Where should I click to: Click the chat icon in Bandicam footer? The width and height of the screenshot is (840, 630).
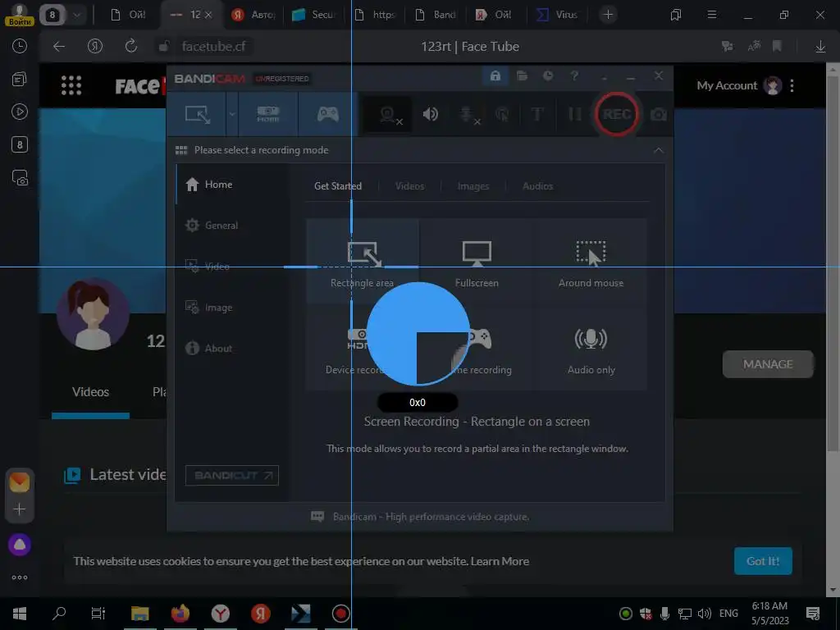coord(317,517)
